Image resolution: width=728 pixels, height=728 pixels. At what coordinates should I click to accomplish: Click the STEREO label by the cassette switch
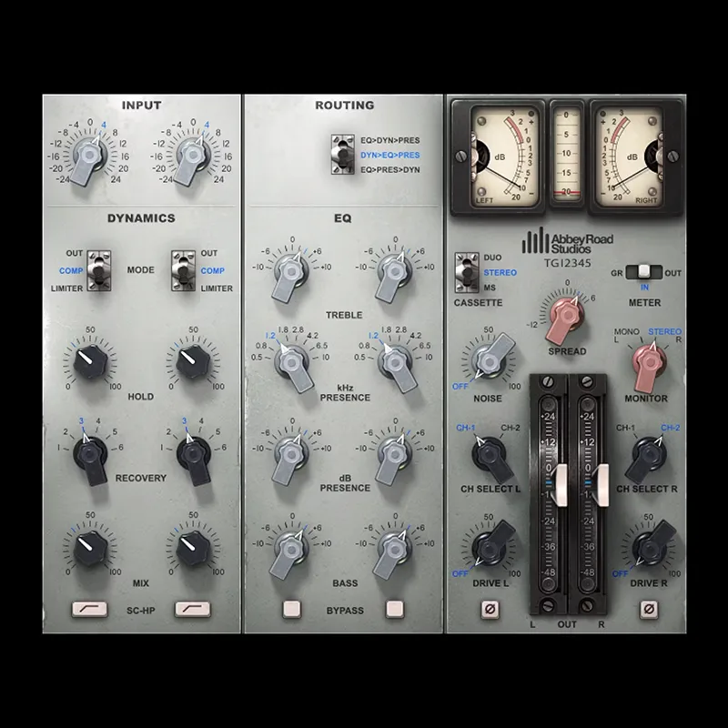500,272
